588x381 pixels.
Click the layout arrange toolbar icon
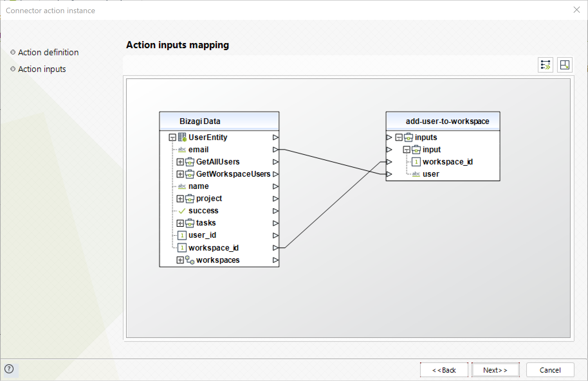click(x=565, y=65)
